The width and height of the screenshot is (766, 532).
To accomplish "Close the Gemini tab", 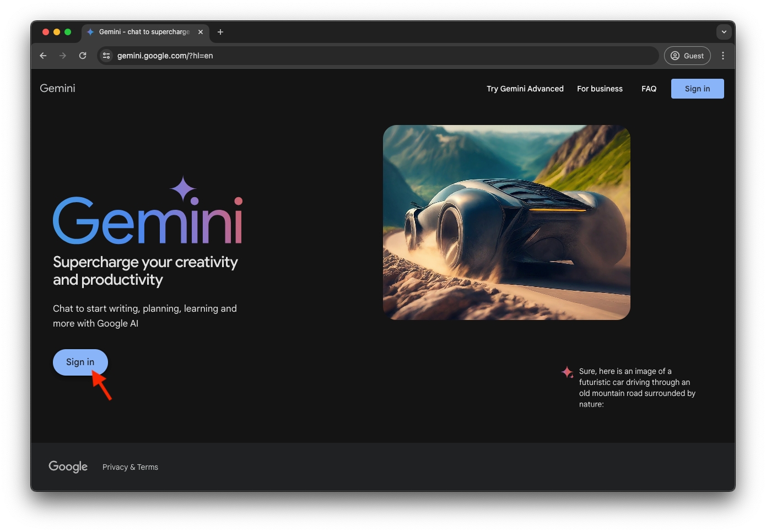I will 201,32.
